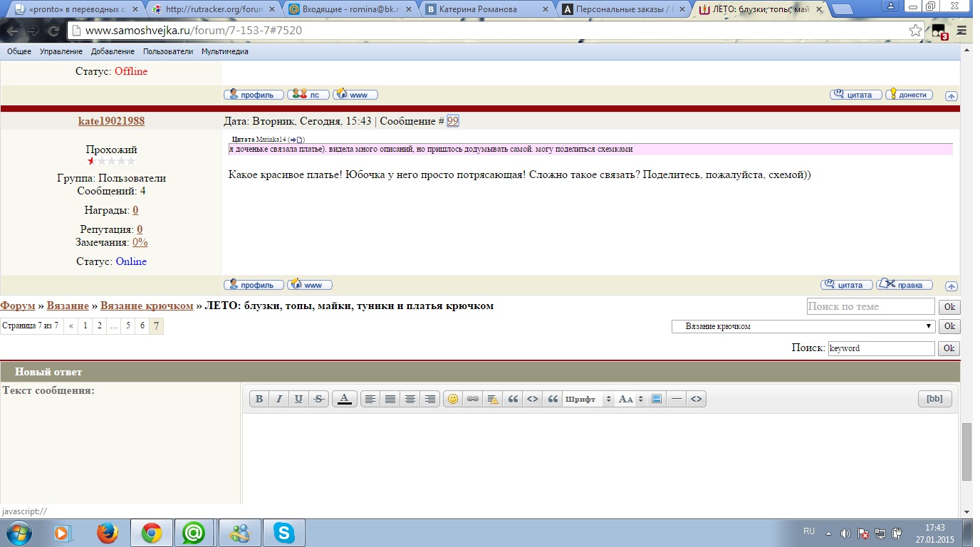Switch to the Катерина Романова tab
Viewport: 980px width, 547px height.
pos(487,10)
